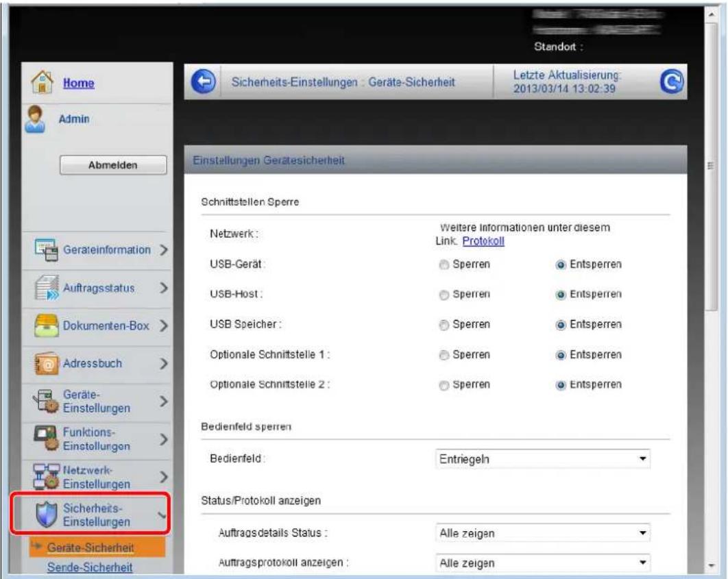This screenshot has width=728, height=579.
Task: Open the Auftragsstatus menu label
Action: (x=99, y=288)
